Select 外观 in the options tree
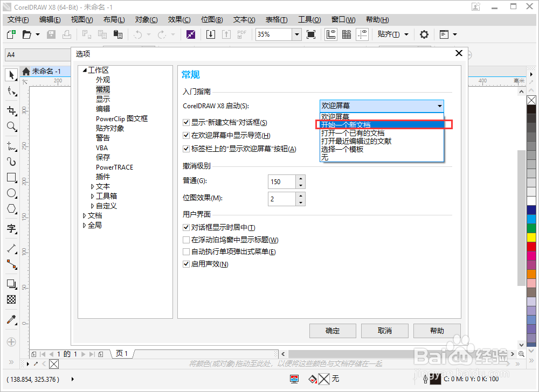The height and width of the screenshot is (392, 539). tap(103, 80)
